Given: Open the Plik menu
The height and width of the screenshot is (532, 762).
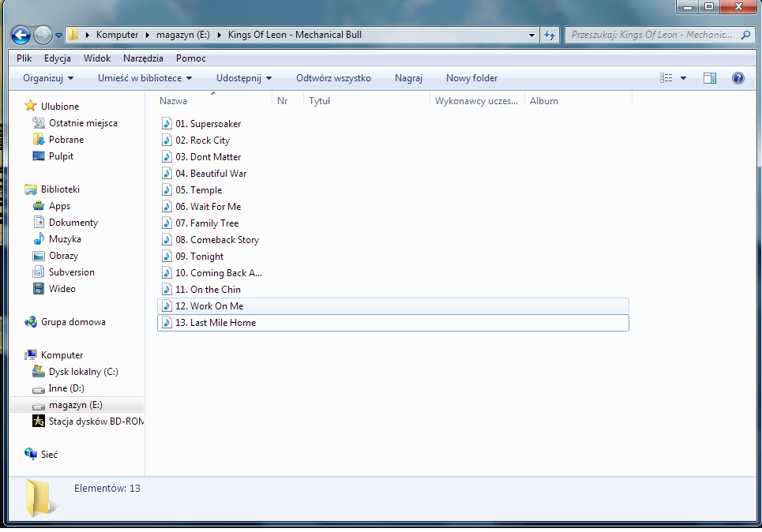Looking at the screenshot, I should [24, 58].
